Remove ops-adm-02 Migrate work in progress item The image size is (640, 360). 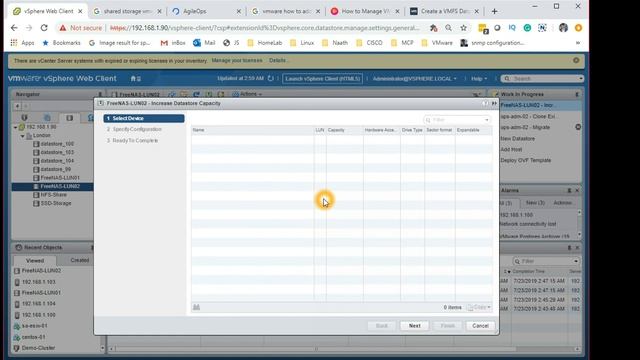(x=578, y=127)
